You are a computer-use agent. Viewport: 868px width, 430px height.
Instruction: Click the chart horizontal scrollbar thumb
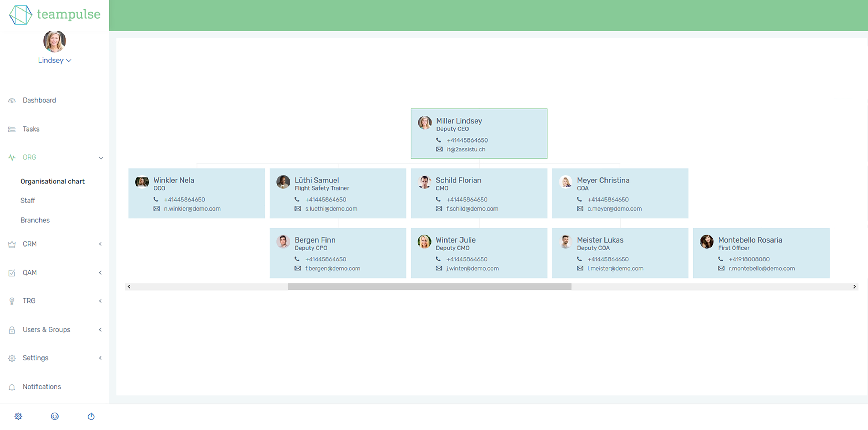(x=429, y=286)
